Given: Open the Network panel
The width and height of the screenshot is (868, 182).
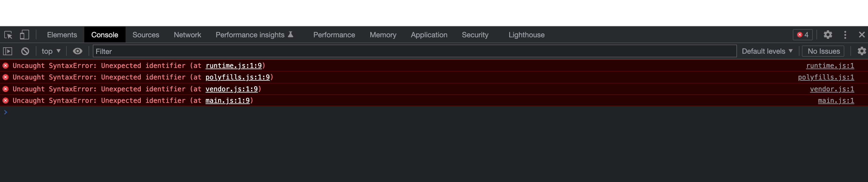Looking at the screenshot, I should coord(187,35).
